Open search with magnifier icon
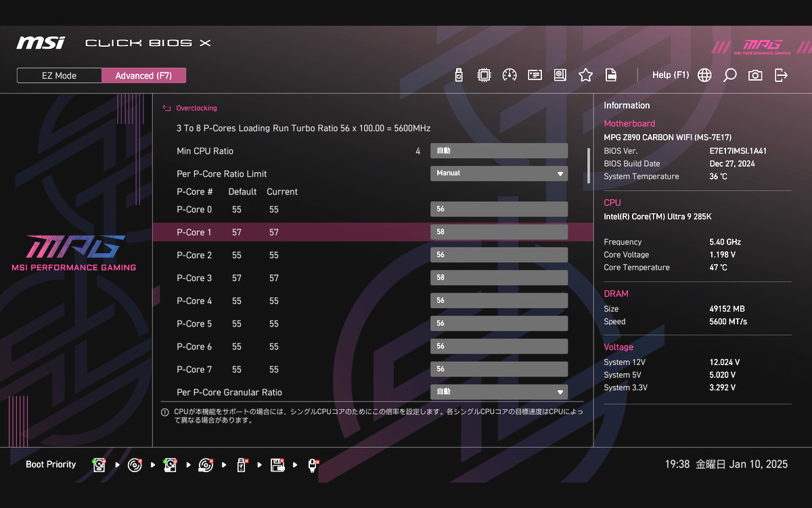Viewport: 812px width, 508px height. (x=729, y=75)
